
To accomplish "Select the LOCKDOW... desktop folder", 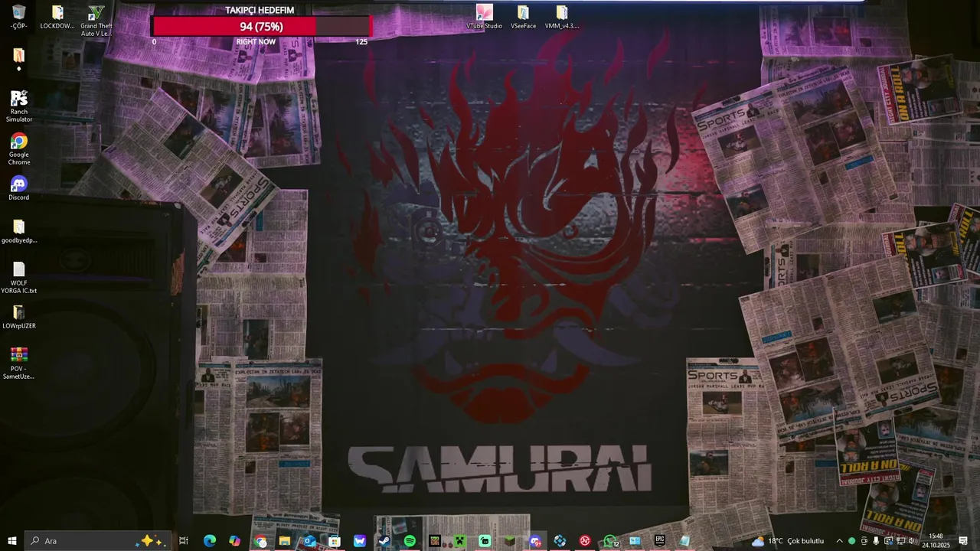I will [x=57, y=17].
